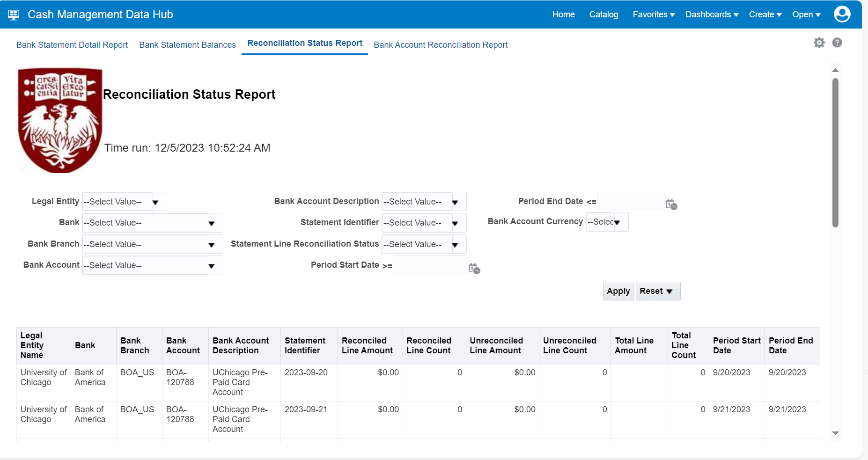The height and width of the screenshot is (460, 868).
Task: Click the scrollbar down arrow
Action: (835, 433)
